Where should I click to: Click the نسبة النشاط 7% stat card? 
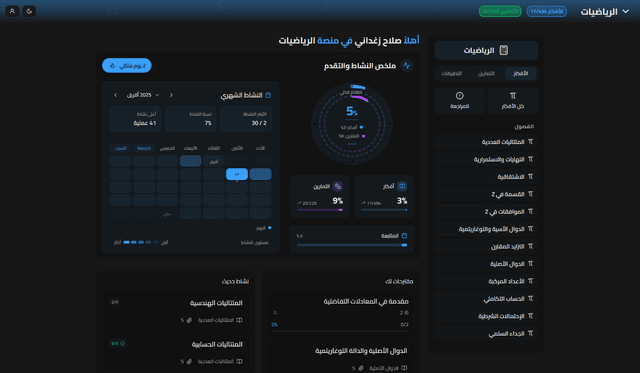(x=191, y=119)
